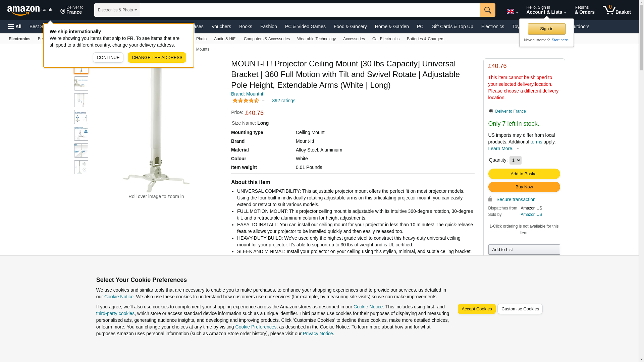Click the Accept Cookies button
644x362 pixels.
click(x=476, y=309)
